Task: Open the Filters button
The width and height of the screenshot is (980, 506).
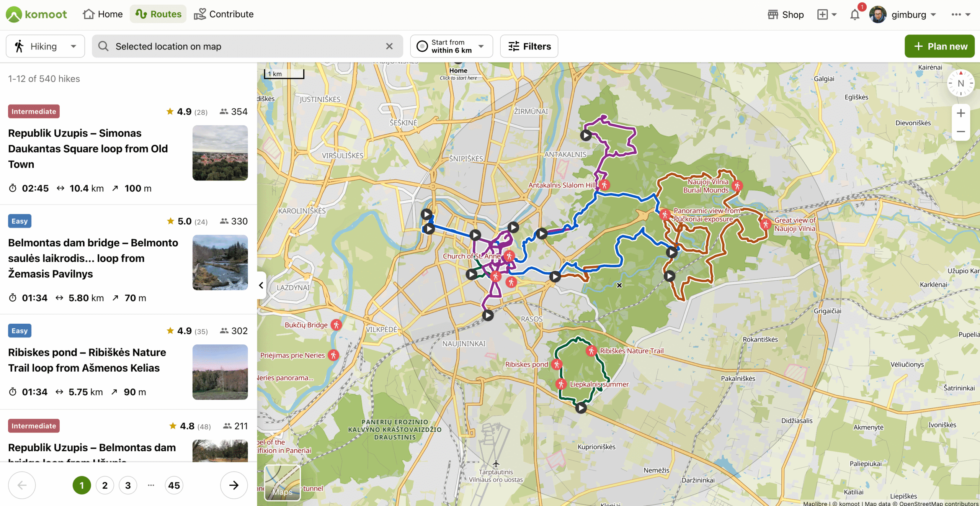Action: coord(529,46)
